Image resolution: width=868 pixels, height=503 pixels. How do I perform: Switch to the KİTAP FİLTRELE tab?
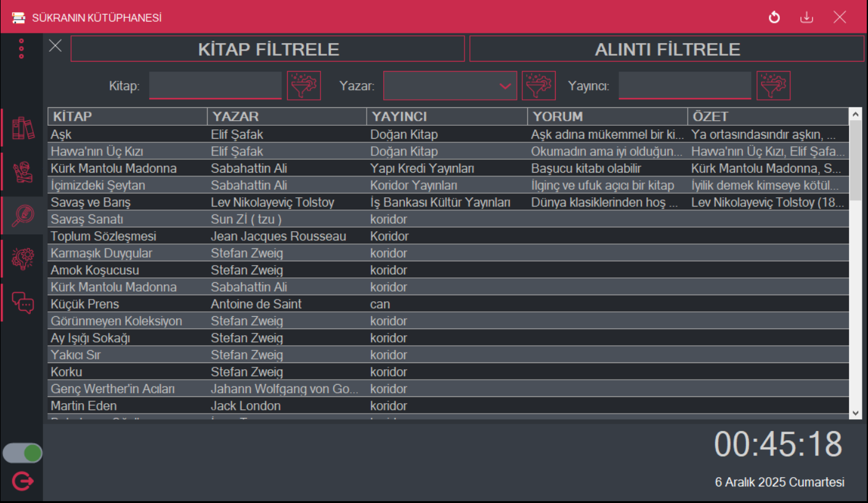point(267,48)
